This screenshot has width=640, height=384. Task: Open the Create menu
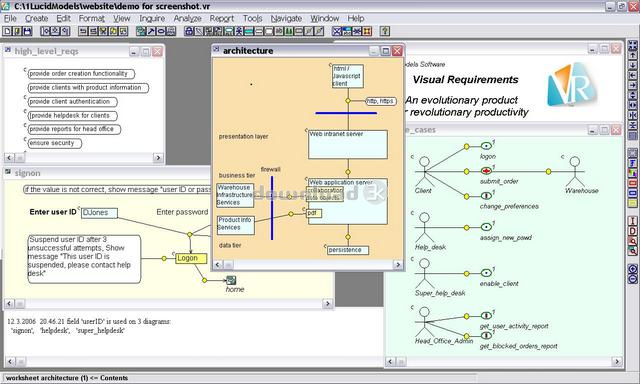(36, 18)
